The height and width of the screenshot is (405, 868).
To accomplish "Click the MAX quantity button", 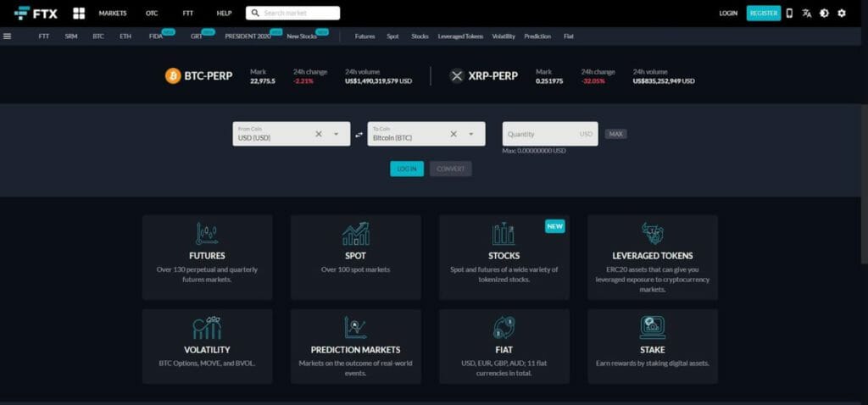I will (x=615, y=134).
